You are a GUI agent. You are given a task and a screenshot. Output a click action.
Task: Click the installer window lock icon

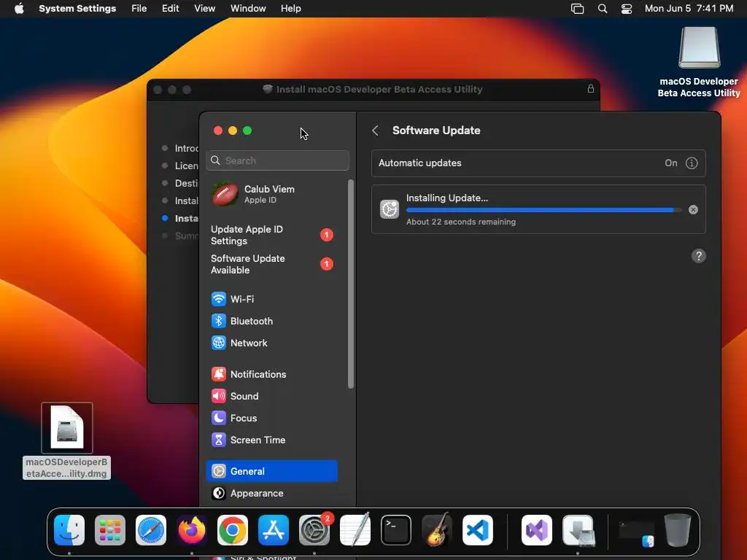(591, 88)
